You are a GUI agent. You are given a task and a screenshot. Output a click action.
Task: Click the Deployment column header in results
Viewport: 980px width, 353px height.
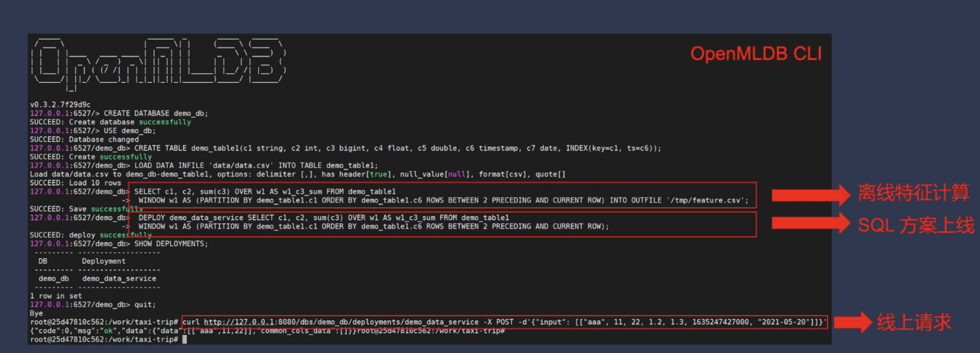(x=103, y=261)
